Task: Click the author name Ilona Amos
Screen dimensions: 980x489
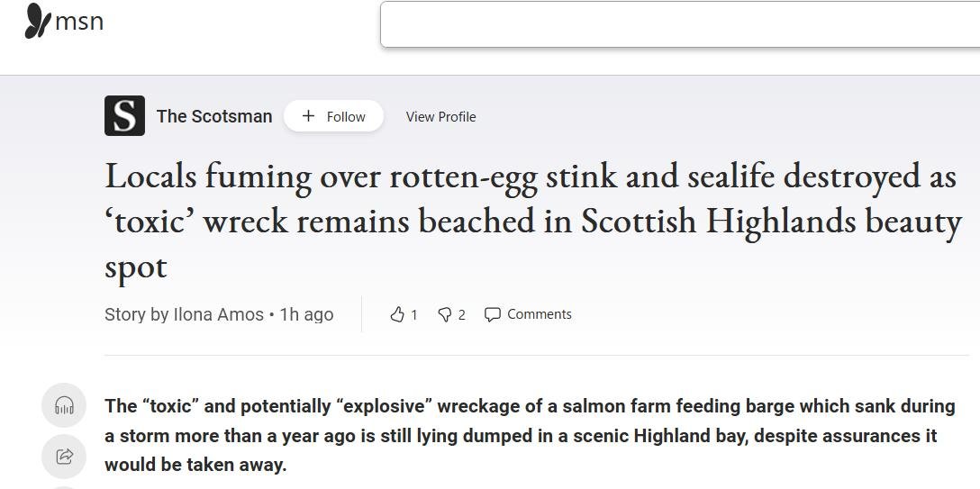Action: pos(218,314)
